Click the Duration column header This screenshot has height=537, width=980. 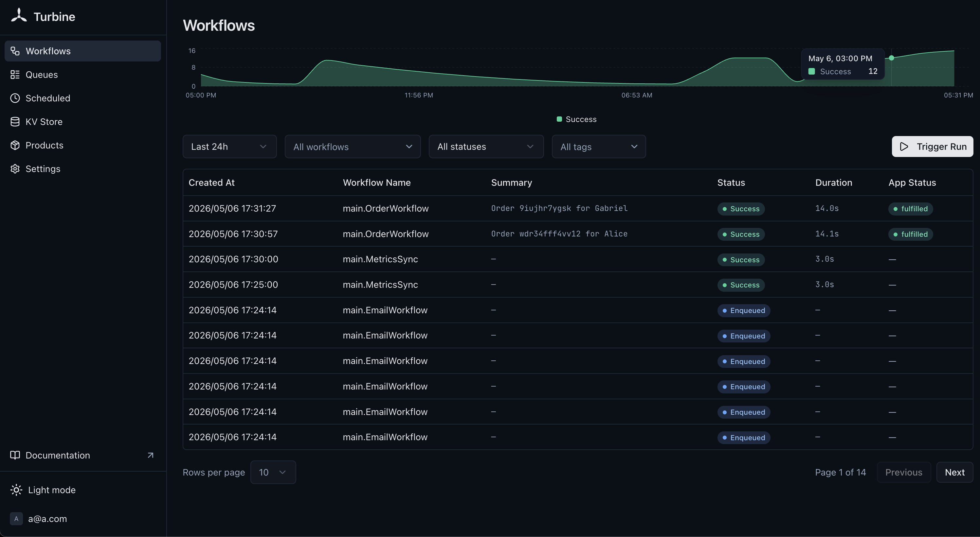click(834, 183)
